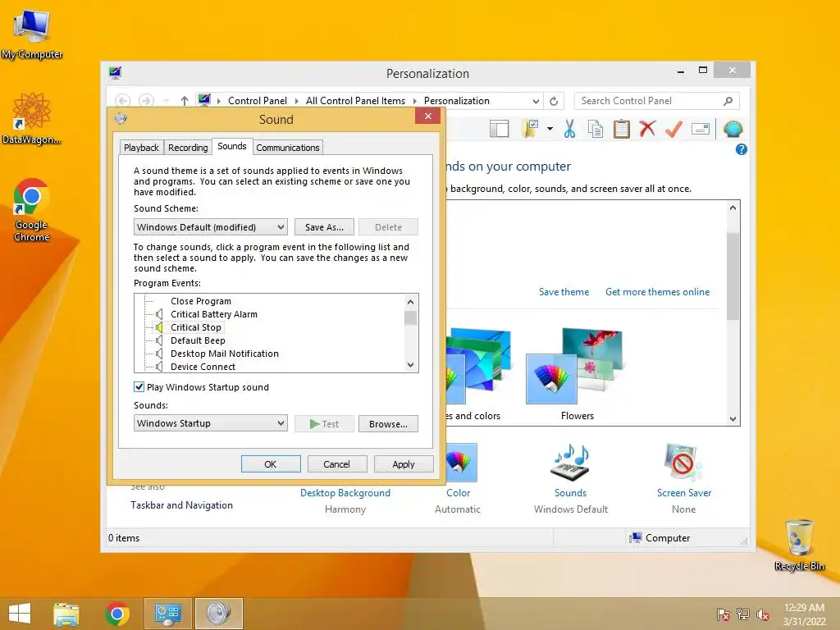840x630 pixels.
Task: Select the Default Beep event
Action: click(x=198, y=340)
